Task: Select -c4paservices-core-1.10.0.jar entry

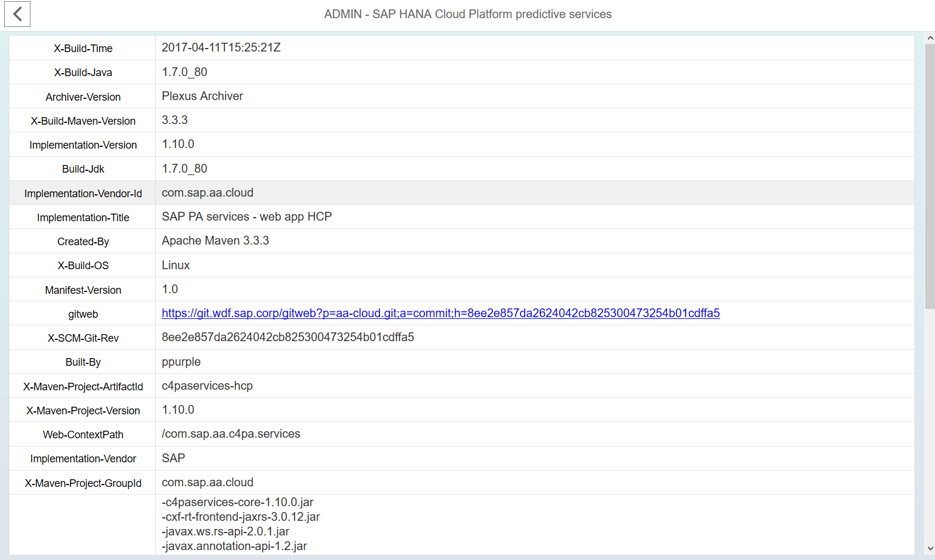Action: coord(238,502)
